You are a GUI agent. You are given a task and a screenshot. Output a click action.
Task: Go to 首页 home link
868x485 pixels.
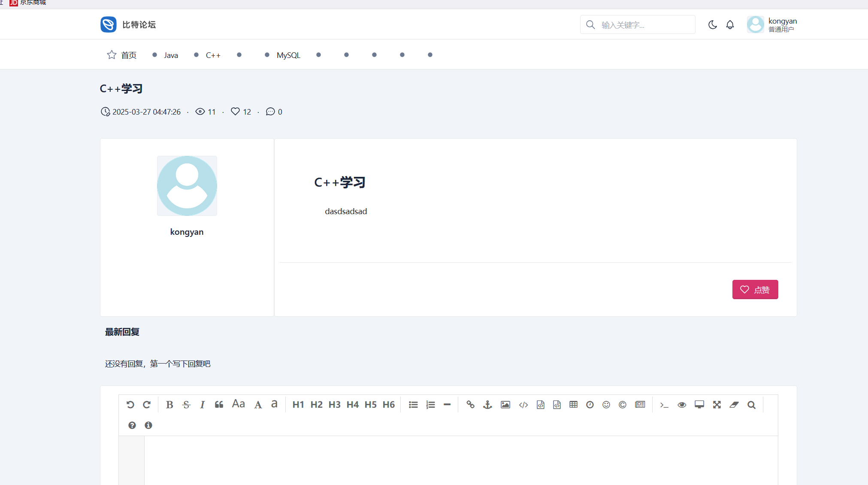128,55
